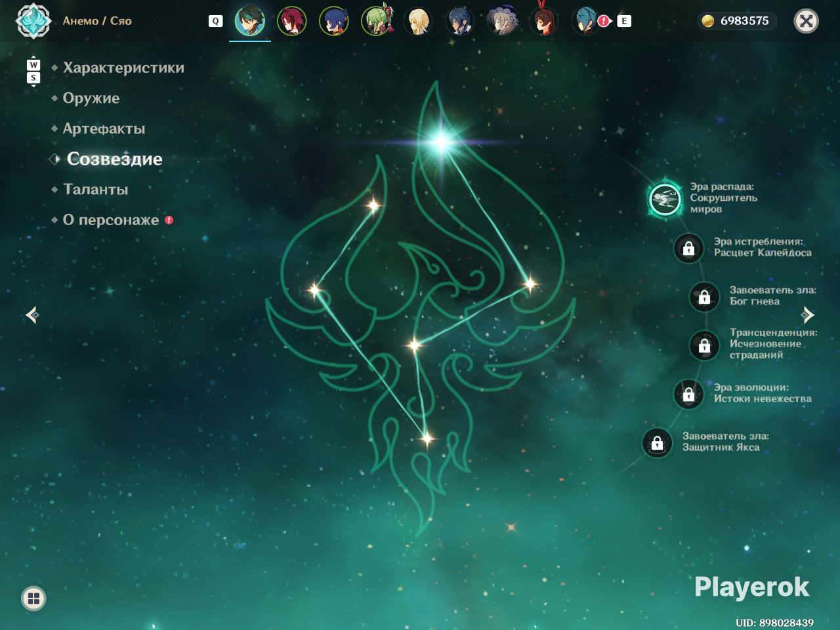Click the 6983575 Mora balance
The width and height of the screenshot is (840, 630).
[x=745, y=21]
